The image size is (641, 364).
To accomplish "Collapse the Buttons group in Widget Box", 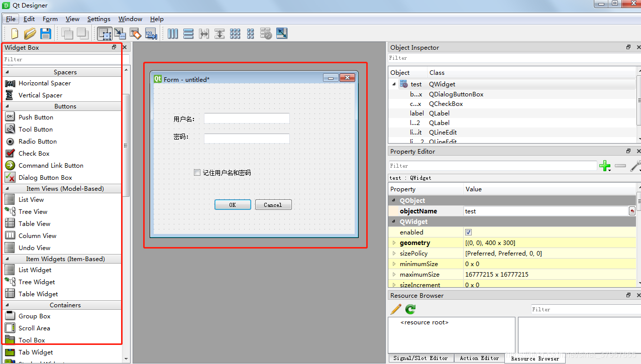I will [7, 106].
